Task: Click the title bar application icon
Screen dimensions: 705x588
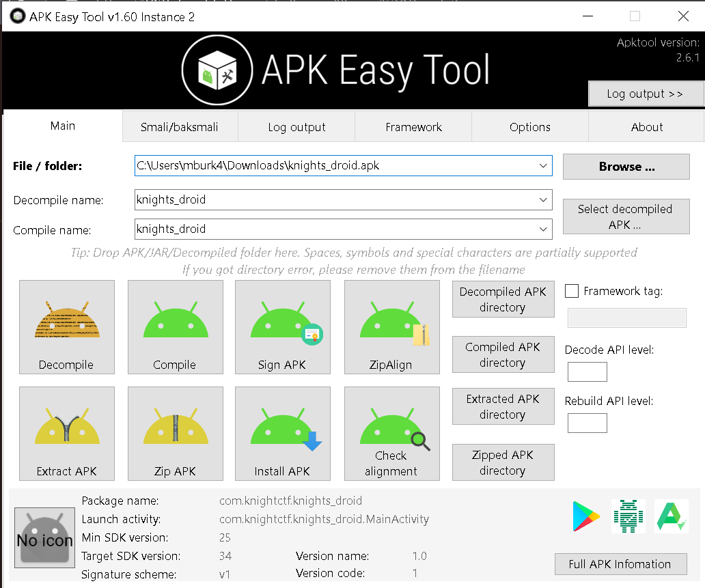Action: pos(18,16)
